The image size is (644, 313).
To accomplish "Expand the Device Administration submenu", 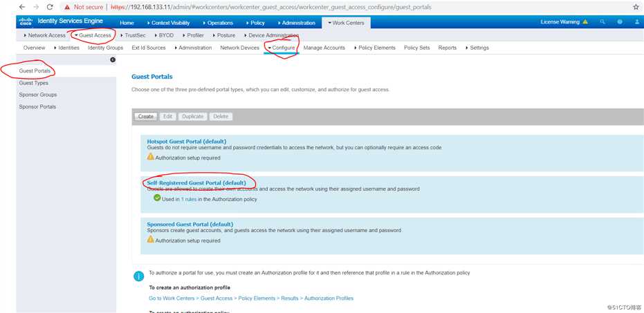I will [x=271, y=35].
